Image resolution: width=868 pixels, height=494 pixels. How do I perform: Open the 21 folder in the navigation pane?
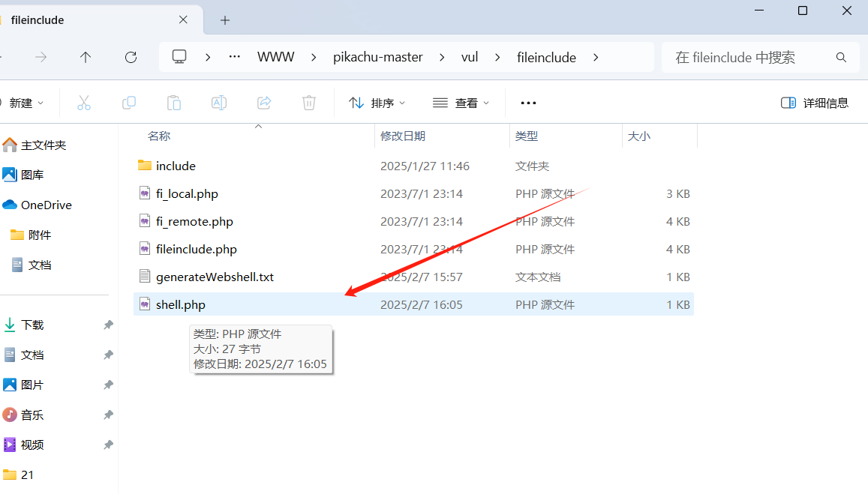point(19,475)
